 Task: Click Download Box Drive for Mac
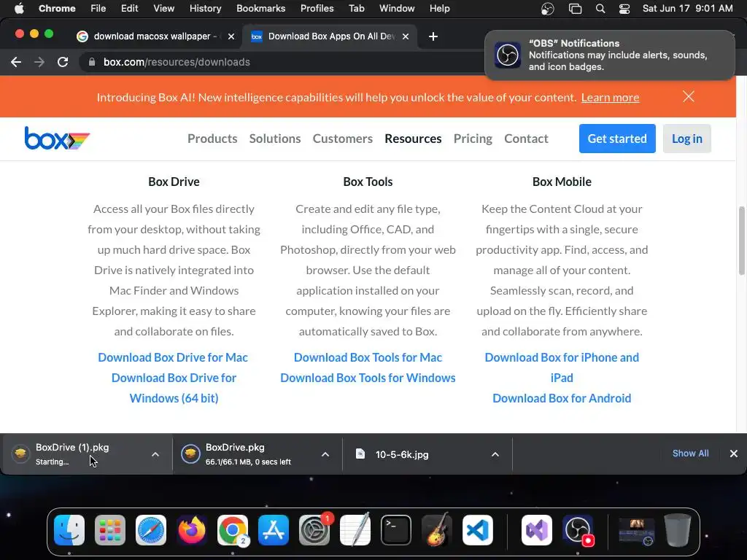(173, 357)
